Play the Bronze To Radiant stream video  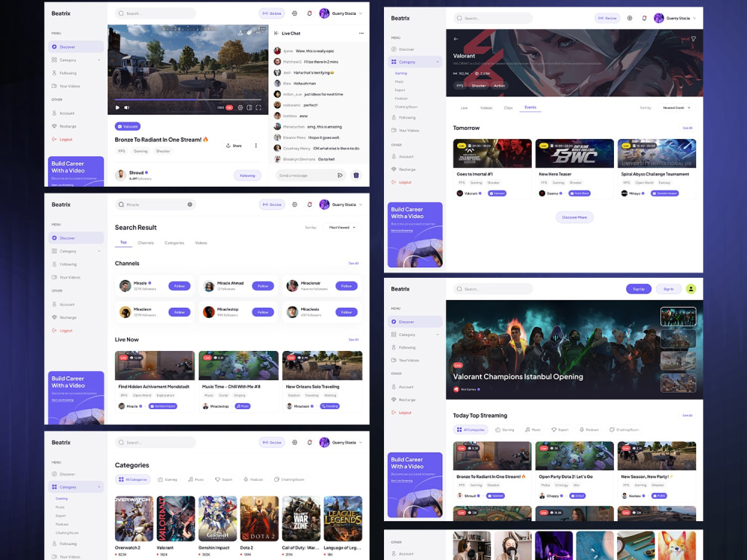[x=118, y=108]
